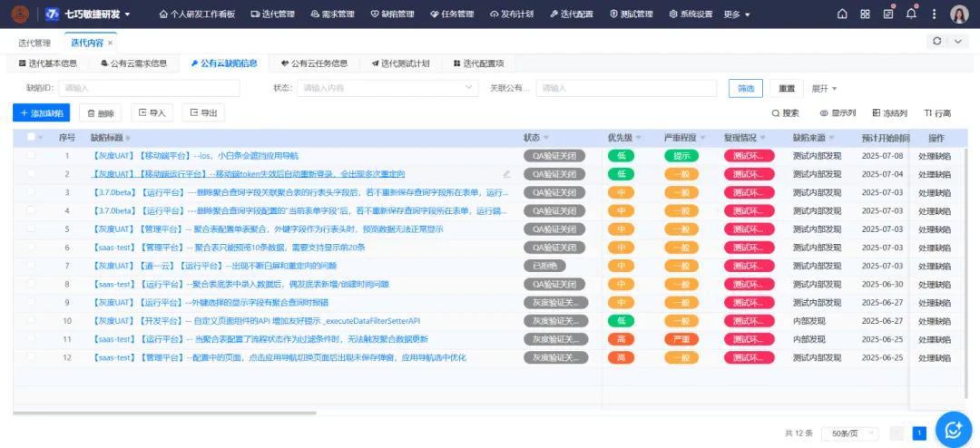The image size is (980, 448).
Task: Check the checkbox for row 1
Action: pos(31,156)
